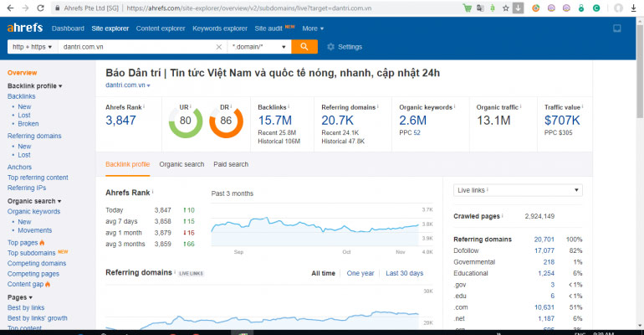Select One year for Referring domains chart
Screen dimensions: 644x335
[360, 273]
